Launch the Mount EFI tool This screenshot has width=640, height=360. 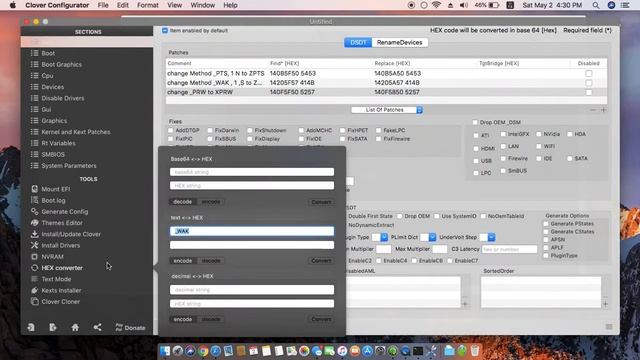pyautogui.click(x=56, y=189)
